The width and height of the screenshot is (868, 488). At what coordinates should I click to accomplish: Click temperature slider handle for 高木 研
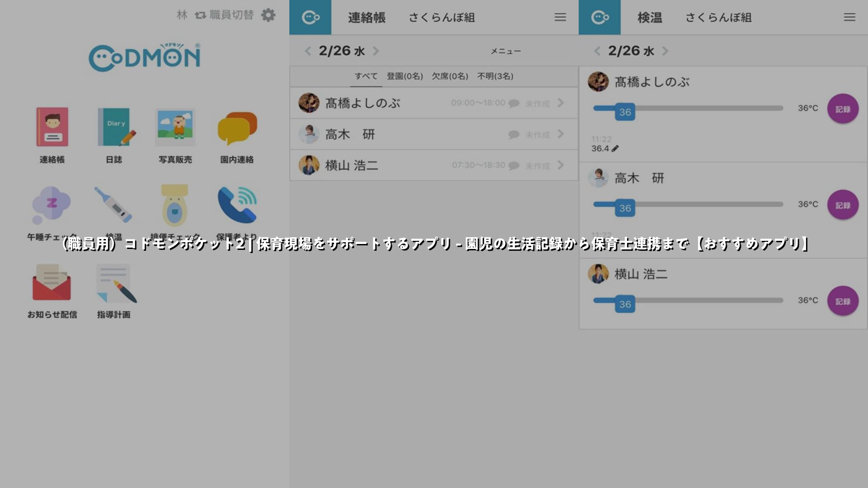point(625,208)
